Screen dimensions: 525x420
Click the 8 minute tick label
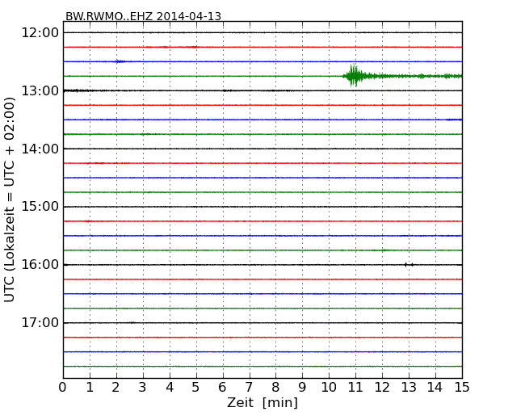[x=275, y=388]
